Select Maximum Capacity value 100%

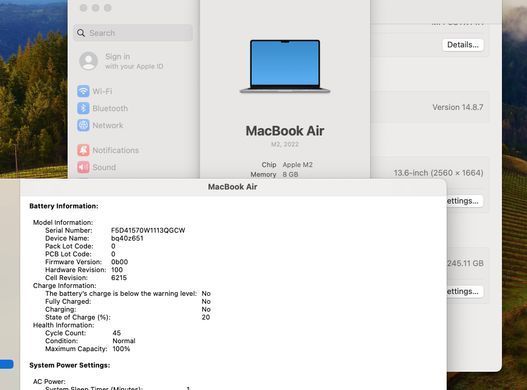pyautogui.click(x=121, y=349)
